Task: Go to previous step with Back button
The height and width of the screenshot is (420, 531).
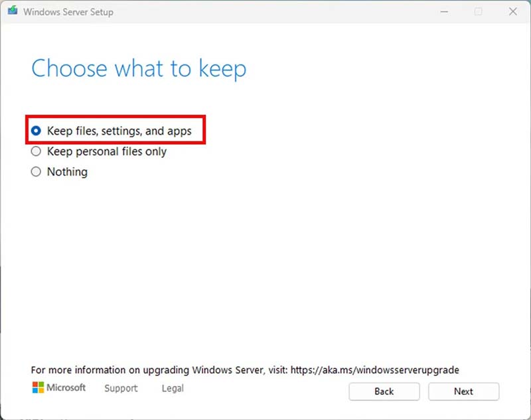Action: 384,391
